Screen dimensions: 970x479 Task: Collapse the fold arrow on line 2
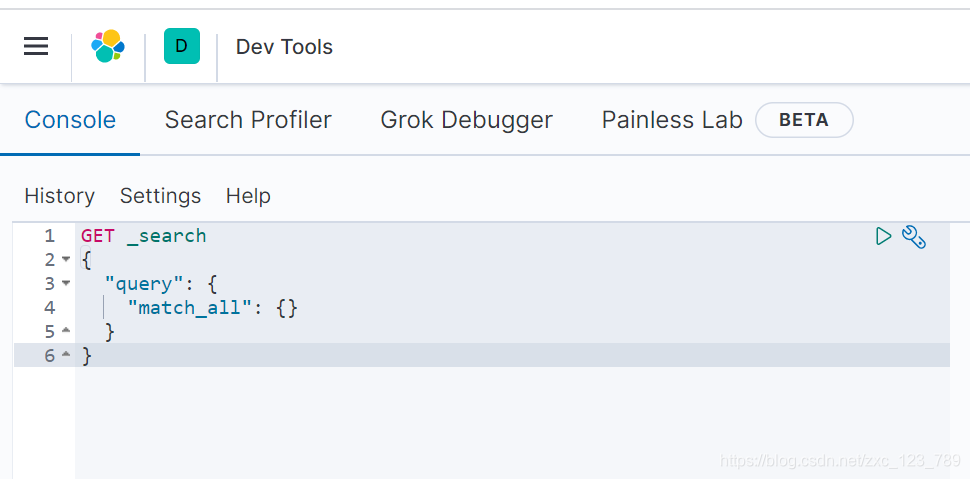[66, 260]
